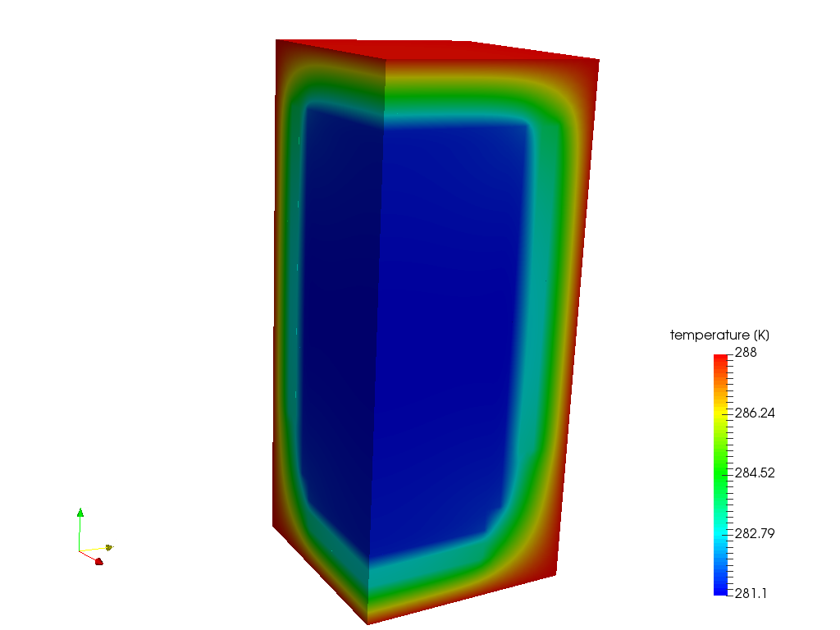Click the top tick mark of the color legend
Image resolution: width=840 pixels, height=630 pixels.
tap(730, 355)
